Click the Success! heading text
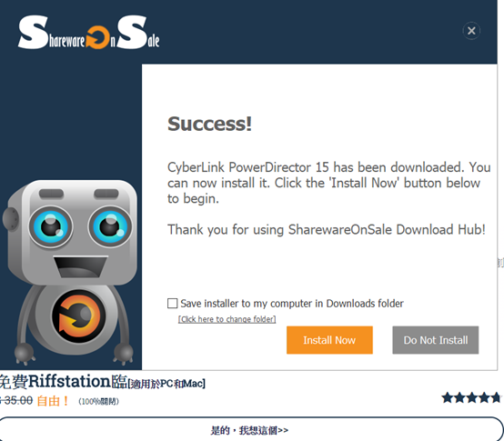Screen dimensions: 504x441 (209, 124)
